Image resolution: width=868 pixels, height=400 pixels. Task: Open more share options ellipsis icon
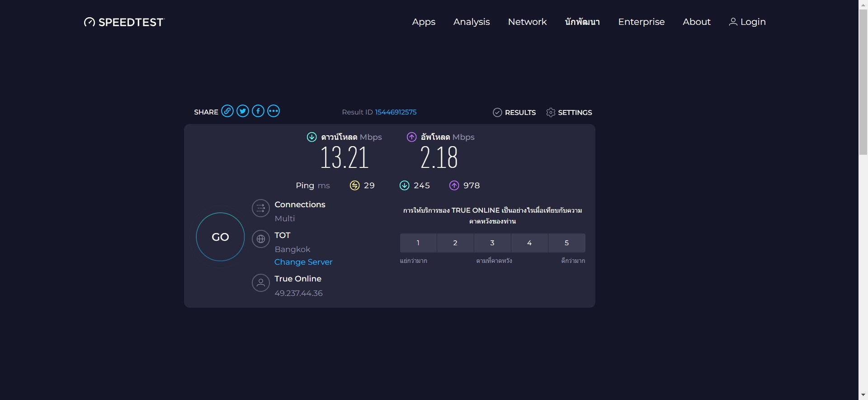click(x=274, y=111)
